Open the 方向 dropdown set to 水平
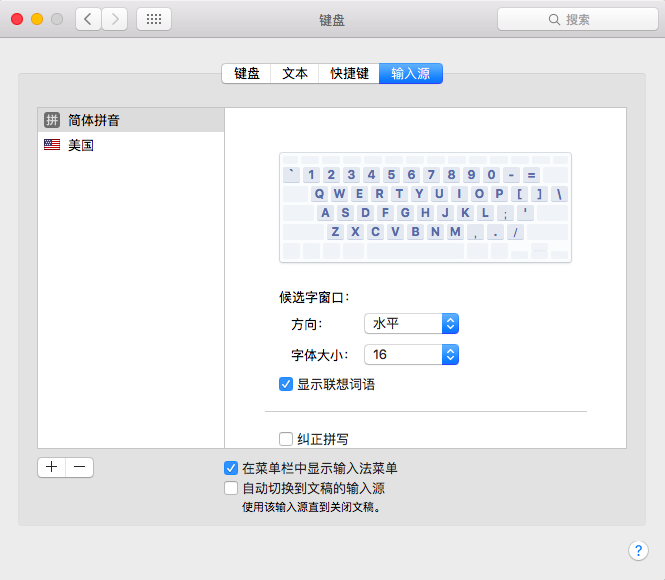Viewport: 665px width, 580px height. click(x=411, y=323)
